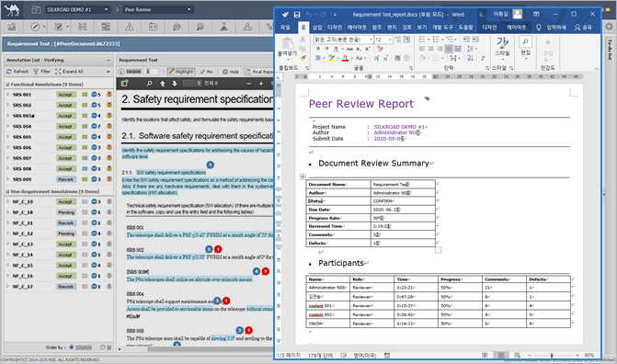Click the search magnifier in the PDF viewer bar
617x364 pixels.
[149, 84]
